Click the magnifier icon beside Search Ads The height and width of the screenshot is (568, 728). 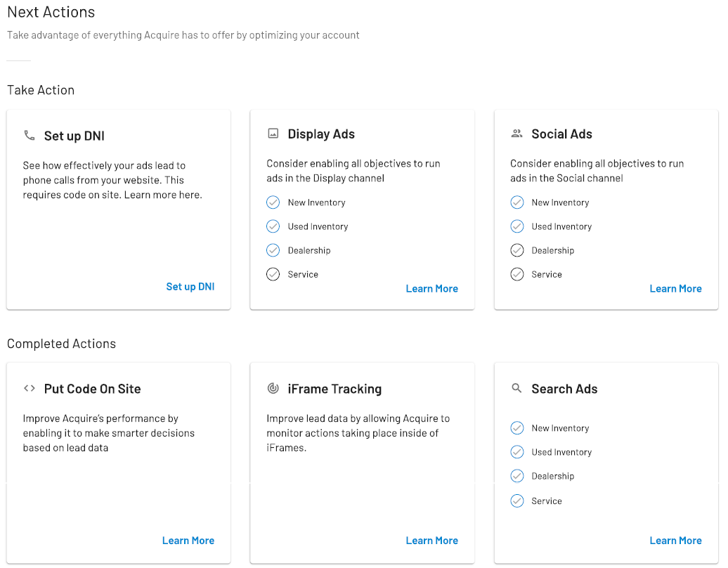coord(517,388)
